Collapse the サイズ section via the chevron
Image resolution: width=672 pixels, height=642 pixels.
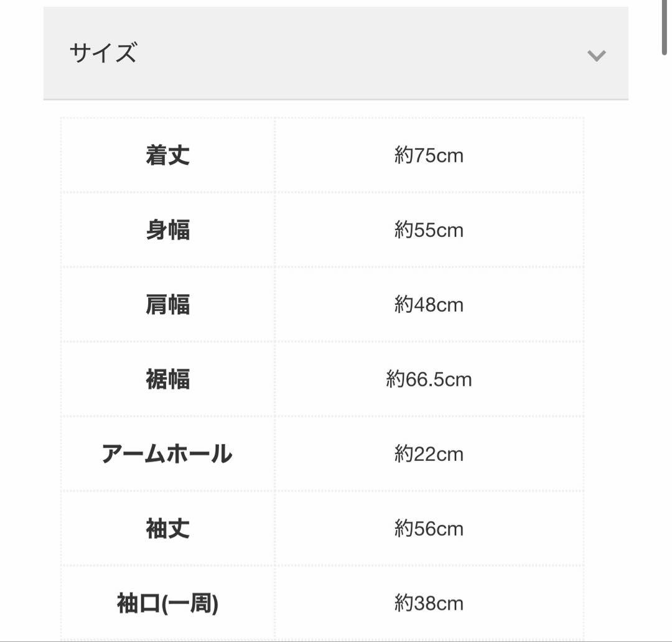coord(597,56)
